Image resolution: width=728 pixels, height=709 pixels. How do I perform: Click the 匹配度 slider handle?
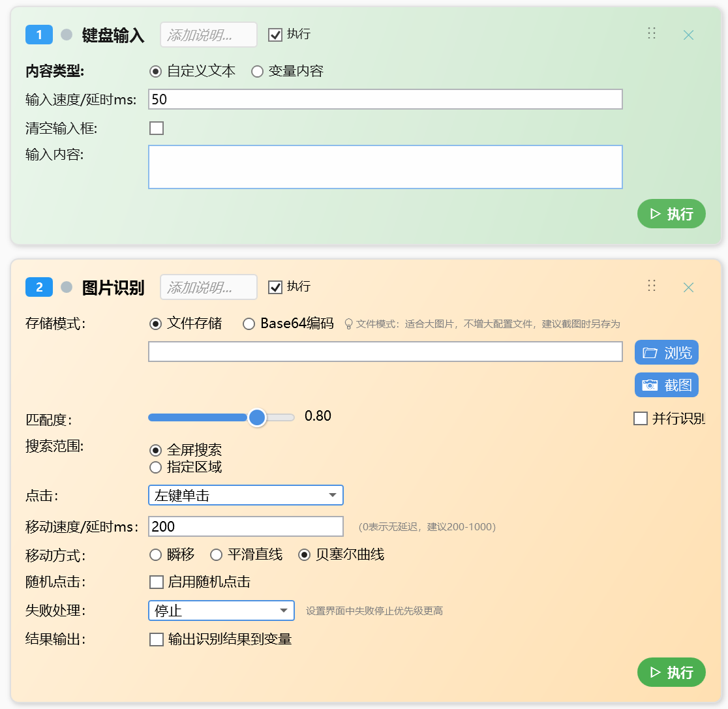coord(257,417)
